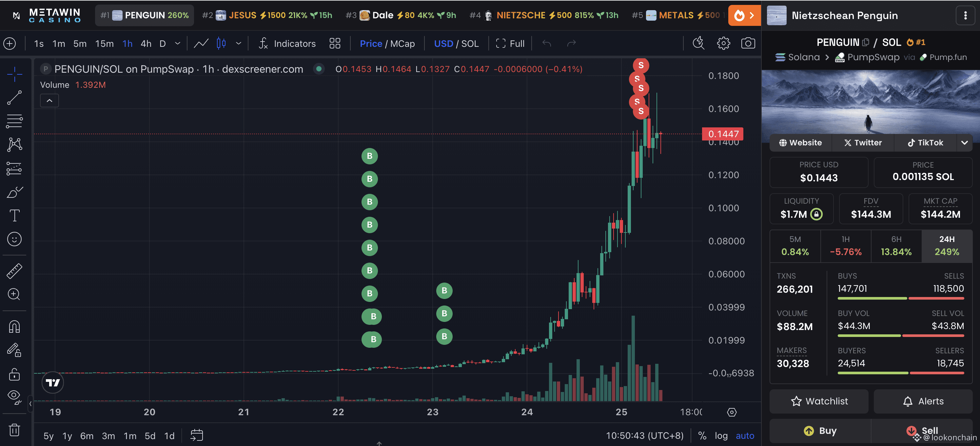Open the candle chart type dropdown
The width and height of the screenshot is (980, 446).
click(238, 43)
